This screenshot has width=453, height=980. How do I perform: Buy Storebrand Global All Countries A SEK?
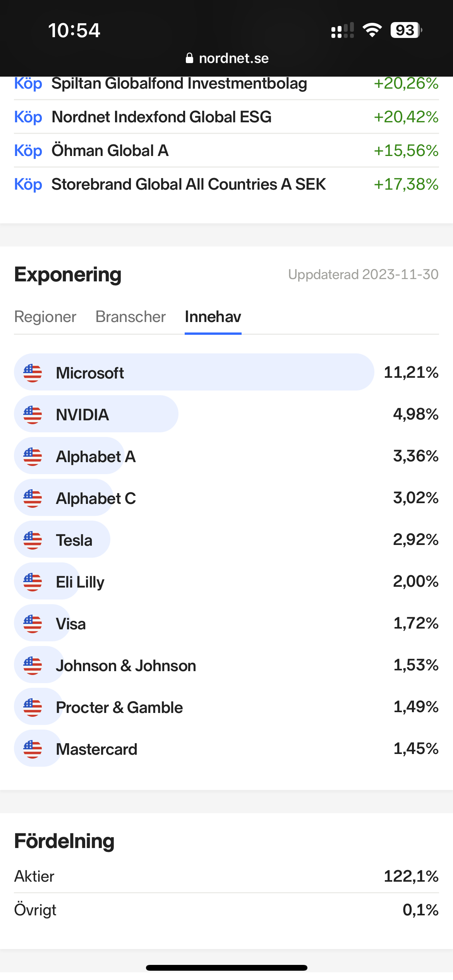point(28,184)
